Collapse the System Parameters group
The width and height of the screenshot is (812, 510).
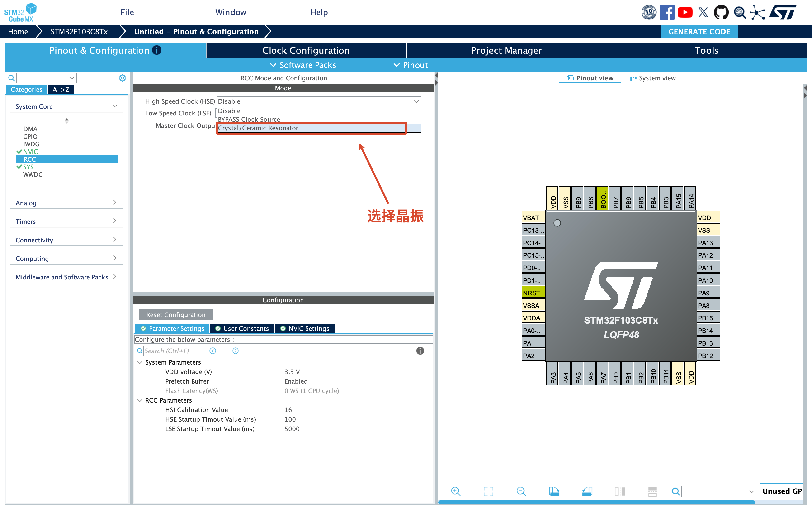pos(140,362)
